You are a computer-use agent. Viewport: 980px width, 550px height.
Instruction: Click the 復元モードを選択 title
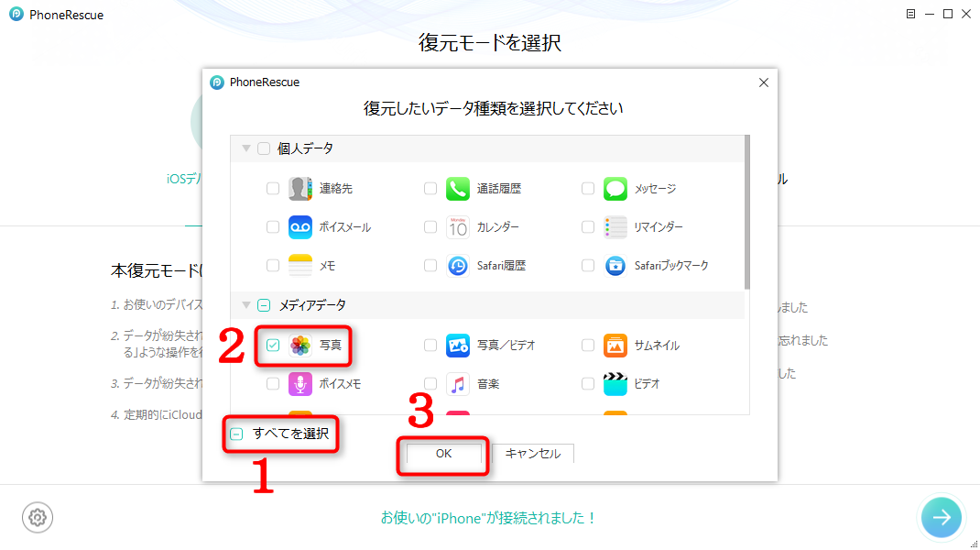(x=490, y=42)
